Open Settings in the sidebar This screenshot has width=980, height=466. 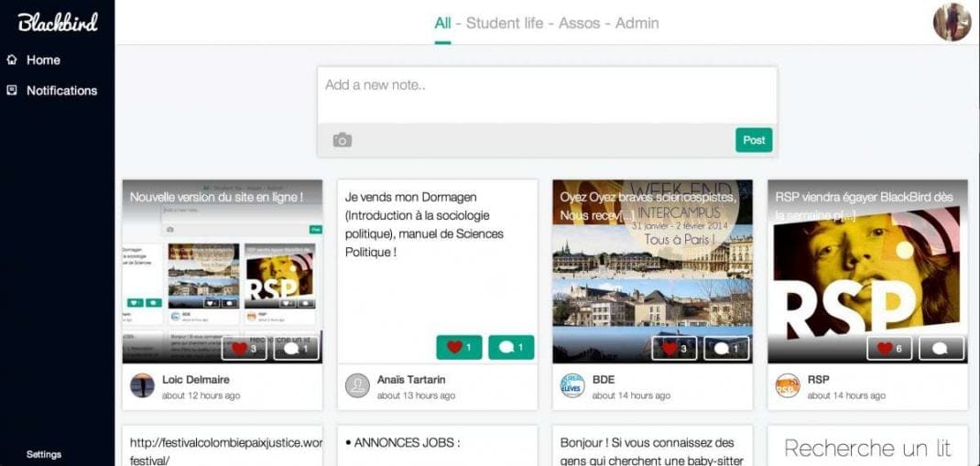point(44,454)
